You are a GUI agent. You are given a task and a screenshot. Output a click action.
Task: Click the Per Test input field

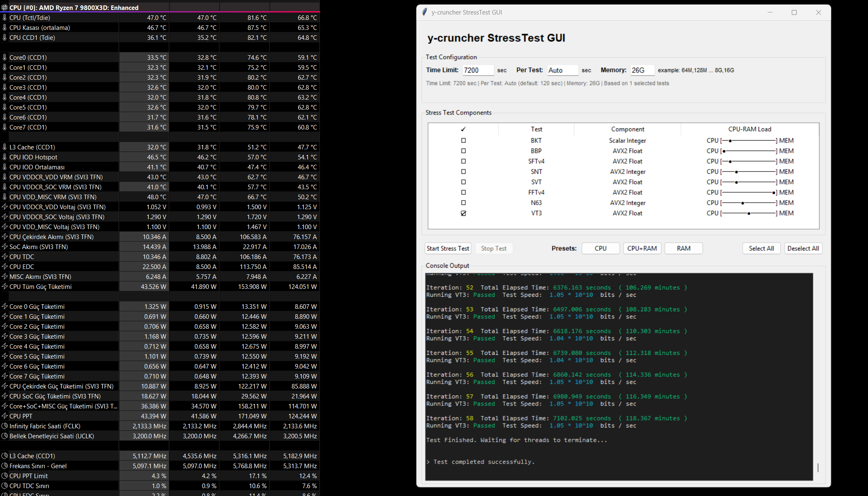point(562,70)
